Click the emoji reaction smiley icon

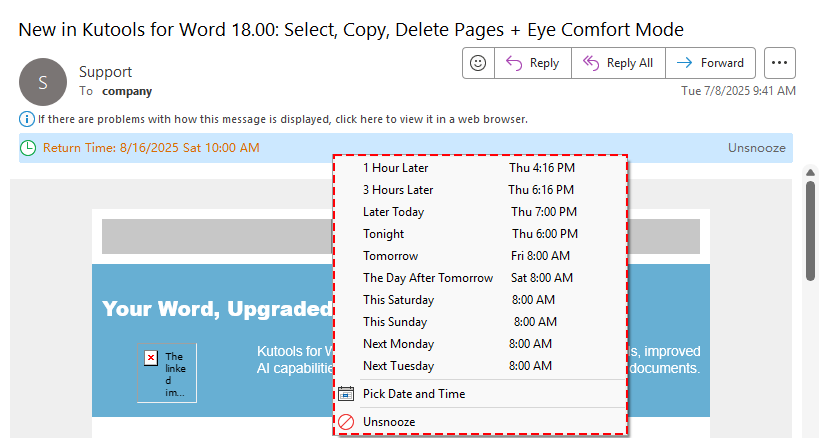pos(478,63)
